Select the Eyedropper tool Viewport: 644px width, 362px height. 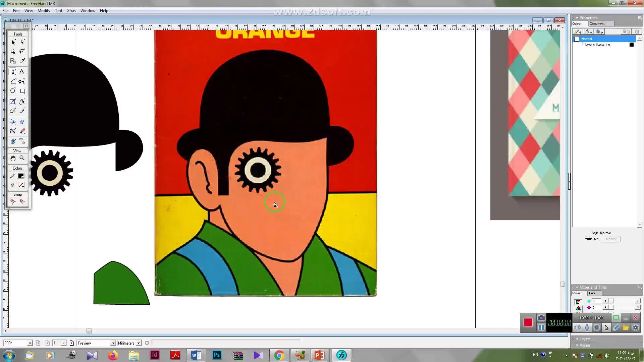click(22, 61)
